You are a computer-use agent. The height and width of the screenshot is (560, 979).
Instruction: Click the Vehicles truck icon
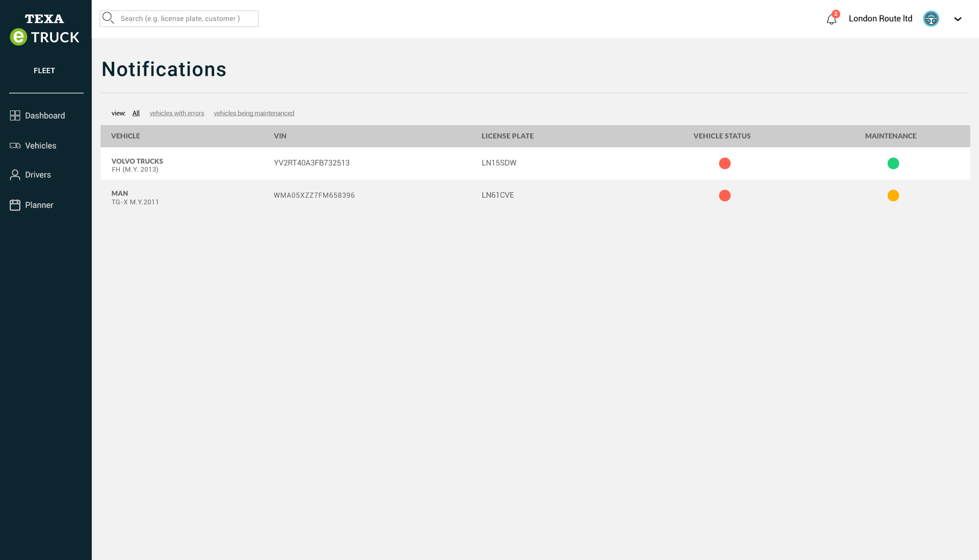pos(15,146)
